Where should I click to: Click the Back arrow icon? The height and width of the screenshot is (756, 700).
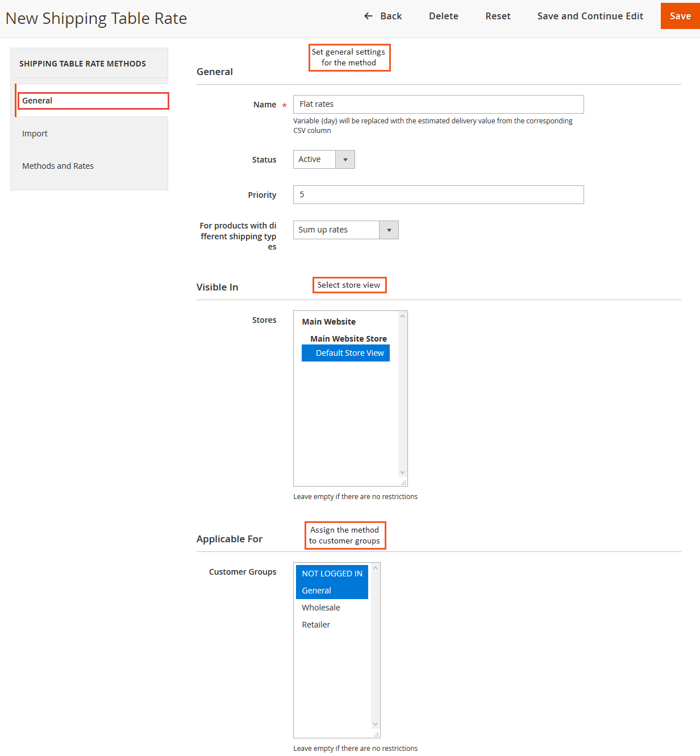[368, 16]
